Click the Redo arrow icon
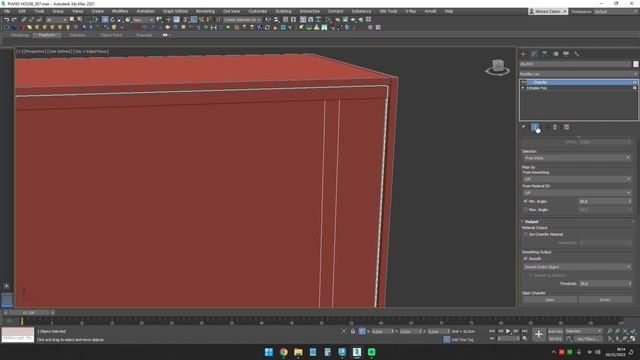 [x=14, y=20]
